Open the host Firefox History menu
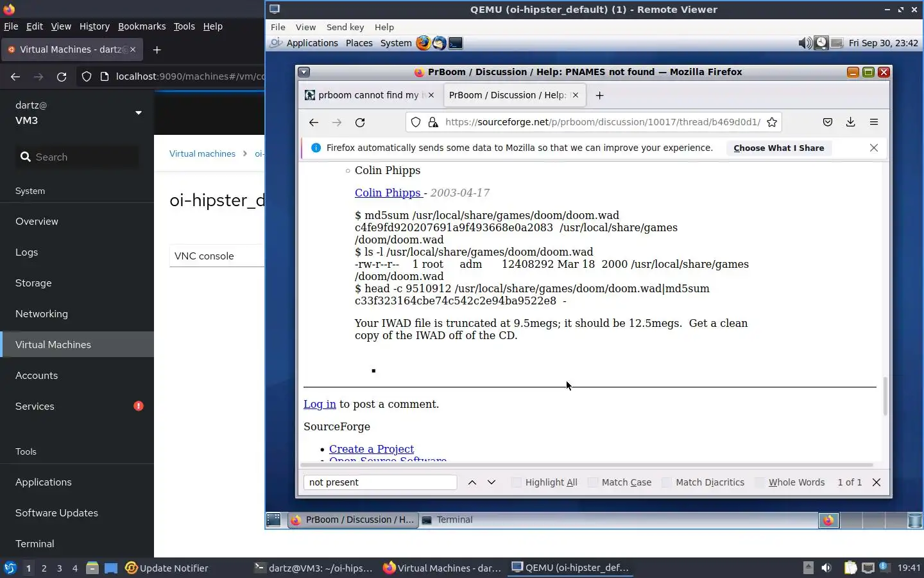 [94, 26]
